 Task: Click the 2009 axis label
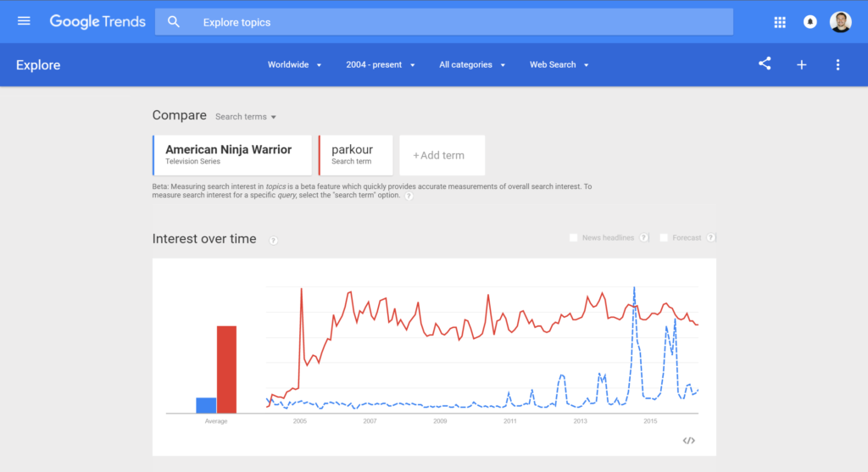pos(440,421)
